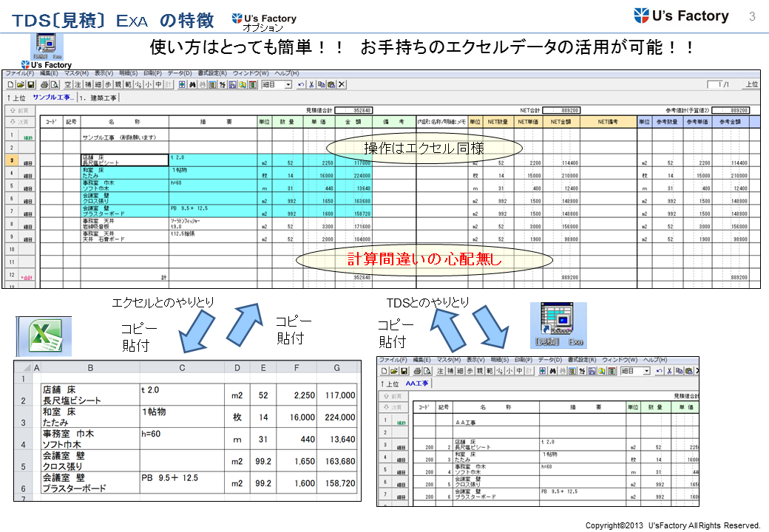Image resolution: width=769 pixels, height=532 pixels.
Task: Click the page number field beside /1
Action: [714, 84]
